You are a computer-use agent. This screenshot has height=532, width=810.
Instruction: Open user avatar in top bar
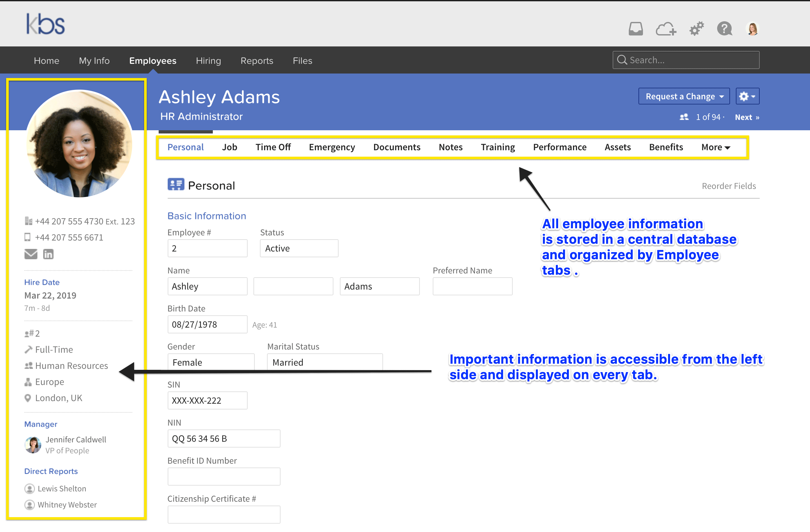pyautogui.click(x=752, y=29)
